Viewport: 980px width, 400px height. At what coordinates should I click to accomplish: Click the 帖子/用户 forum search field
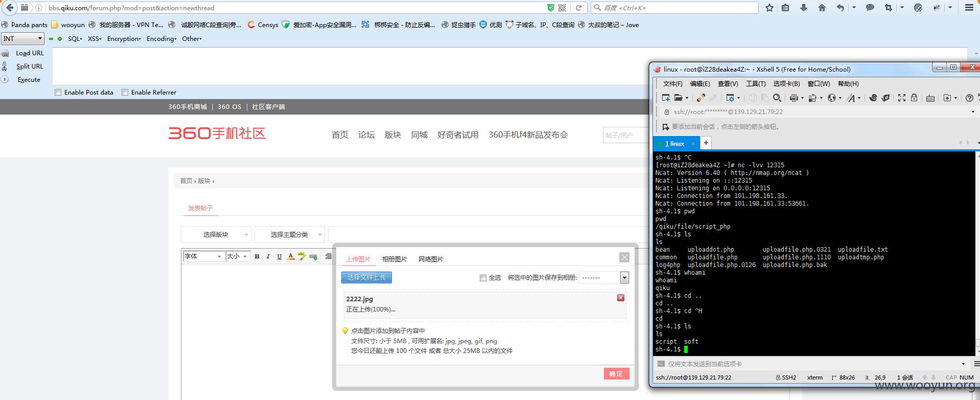[626, 135]
